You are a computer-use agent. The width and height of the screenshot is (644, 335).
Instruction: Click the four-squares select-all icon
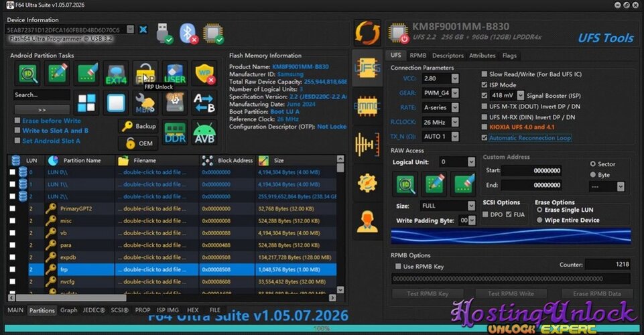tap(86, 103)
